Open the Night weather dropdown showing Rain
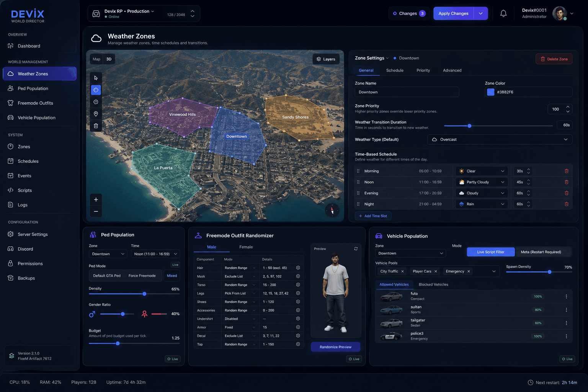The width and height of the screenshot is (588, 392). 482,204
